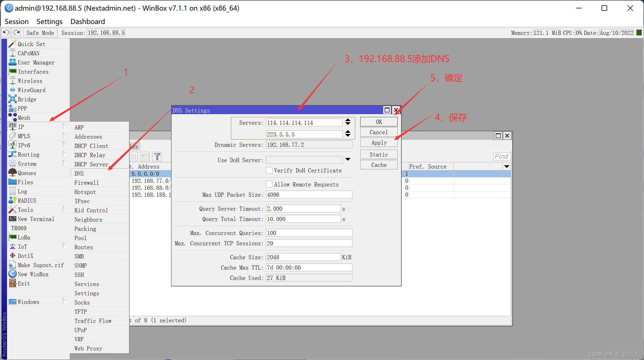Enable Allow Remote Requests
The width and height of the screenshot is (644, 360).
[x=269, y=184]
